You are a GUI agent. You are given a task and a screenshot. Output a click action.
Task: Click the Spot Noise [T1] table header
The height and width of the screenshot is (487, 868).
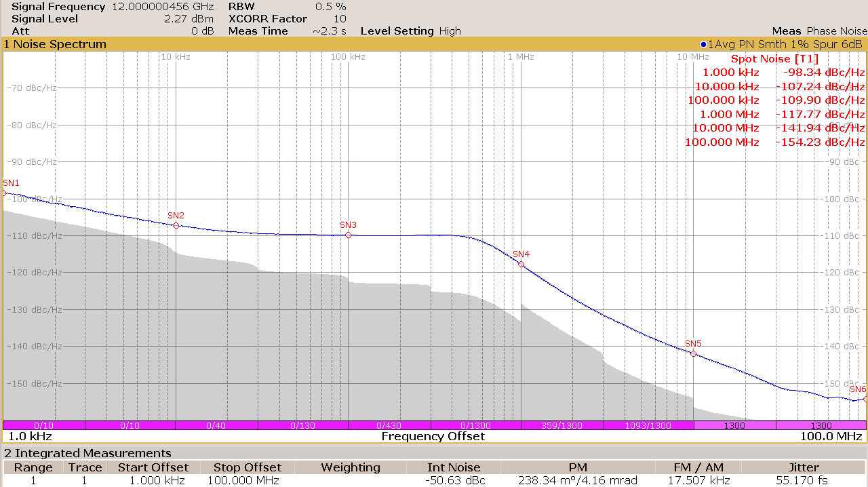(774, 59)
